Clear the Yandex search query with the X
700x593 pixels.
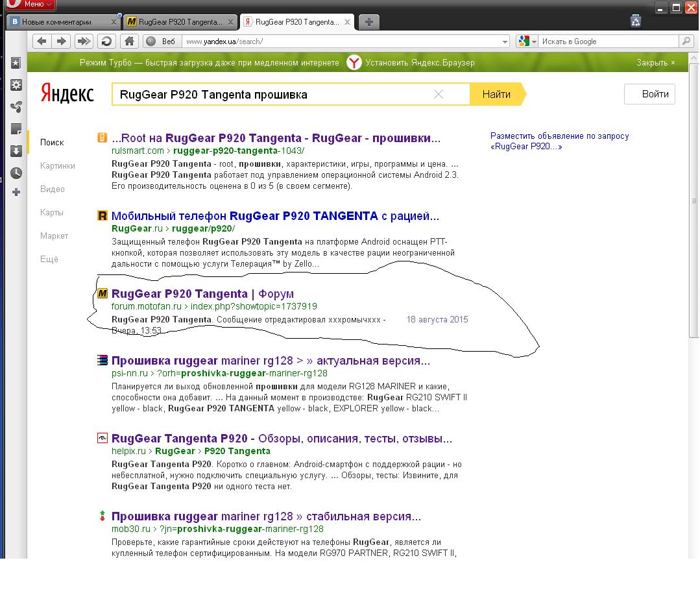click(439, 94)
